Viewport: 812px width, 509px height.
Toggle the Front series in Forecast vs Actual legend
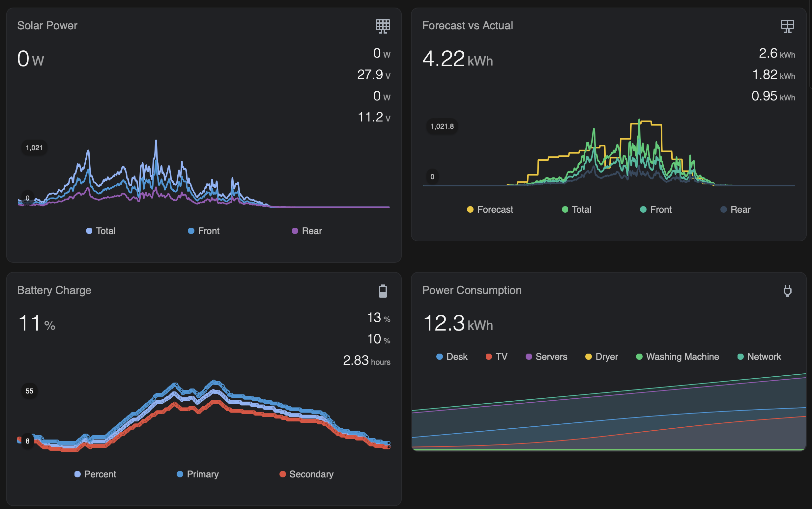click(x=656, y=209)
